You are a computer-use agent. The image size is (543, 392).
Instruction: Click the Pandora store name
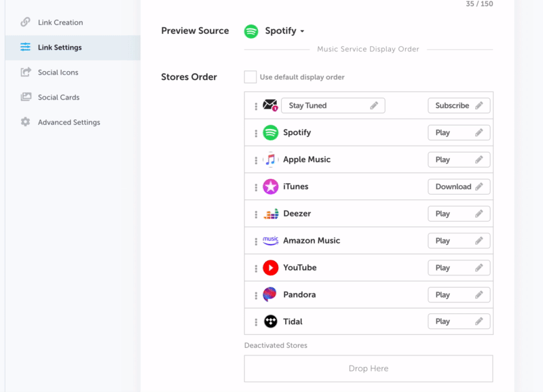tap(299, 294)
